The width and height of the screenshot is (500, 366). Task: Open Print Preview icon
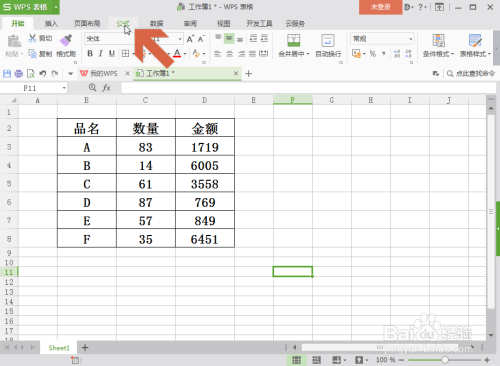30,73
